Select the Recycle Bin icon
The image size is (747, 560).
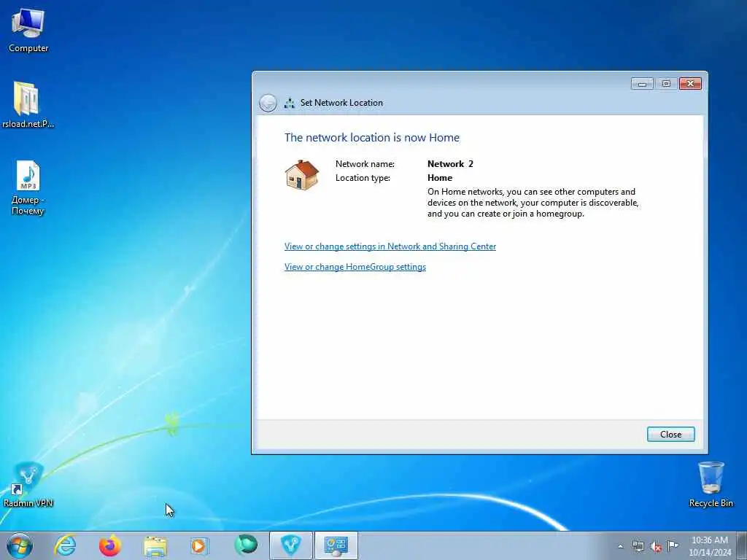click(711, 484)
